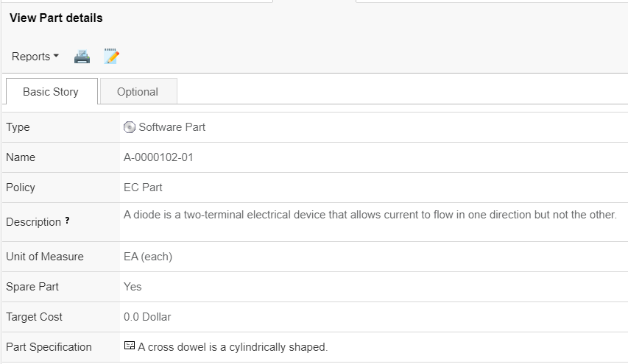Click the Software Part disc icon
This screenshot has width=628, height=364.
click(x=130, y=127)
